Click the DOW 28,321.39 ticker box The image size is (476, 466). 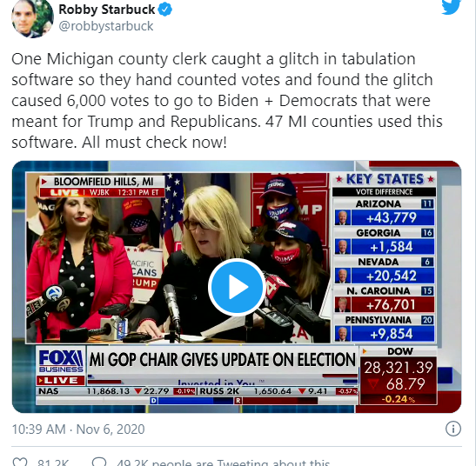pyautogui.click(x=399, y=376)
